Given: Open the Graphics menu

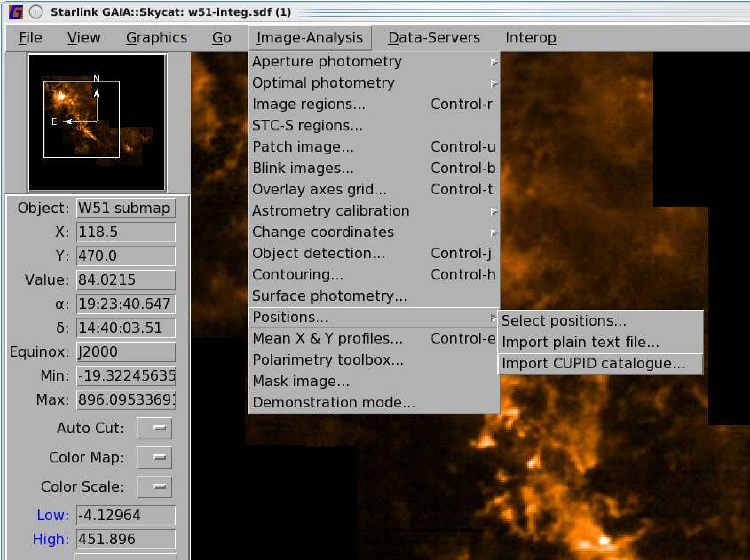Looking at the screenshot, I should click(x=156, y=37).
